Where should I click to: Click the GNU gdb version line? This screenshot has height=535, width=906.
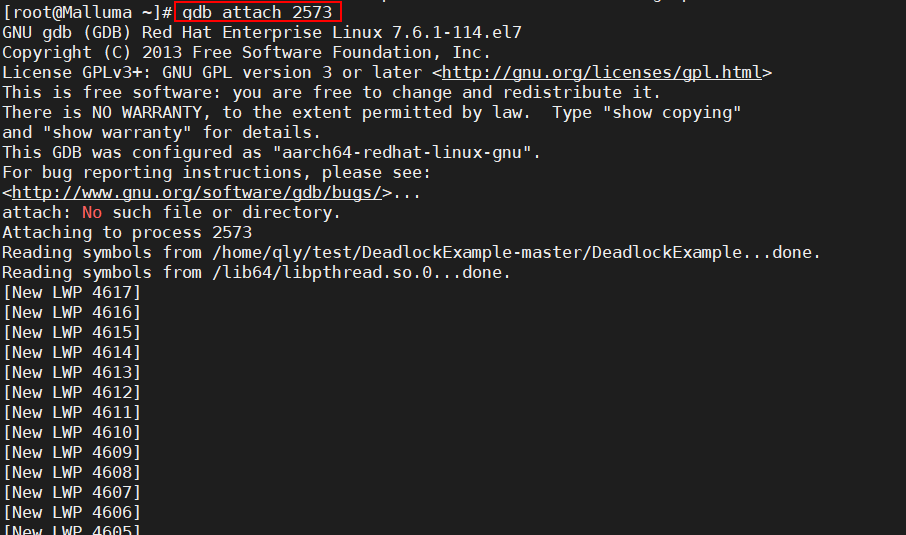tap(262, 32)
